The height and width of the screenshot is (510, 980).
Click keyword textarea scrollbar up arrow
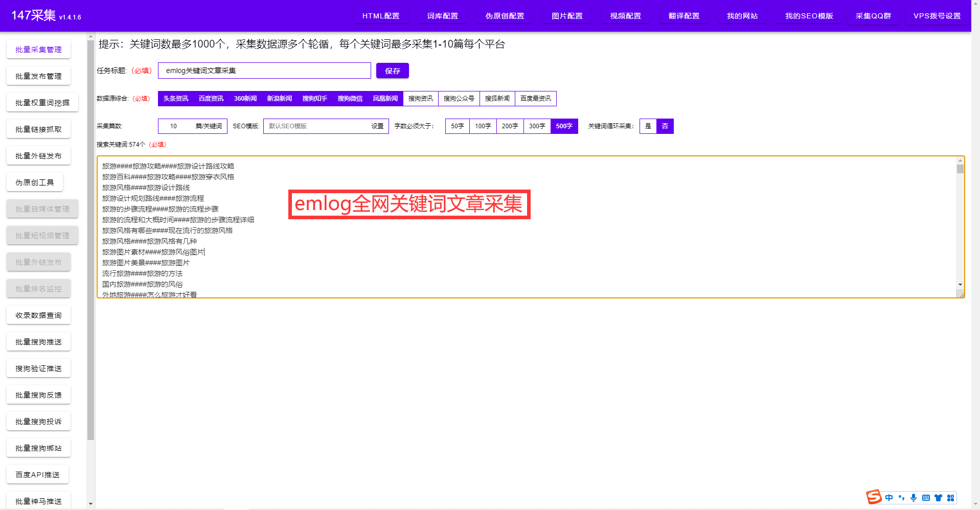point(960,160)
